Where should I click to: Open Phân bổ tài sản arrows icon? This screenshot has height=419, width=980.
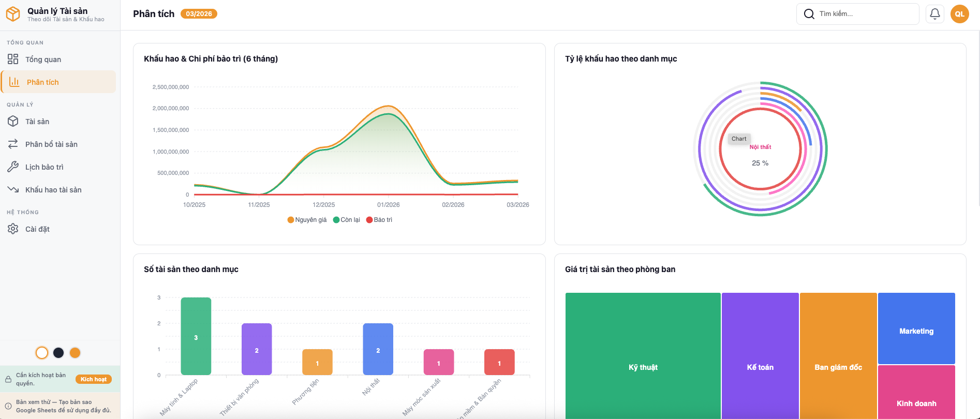13,144
